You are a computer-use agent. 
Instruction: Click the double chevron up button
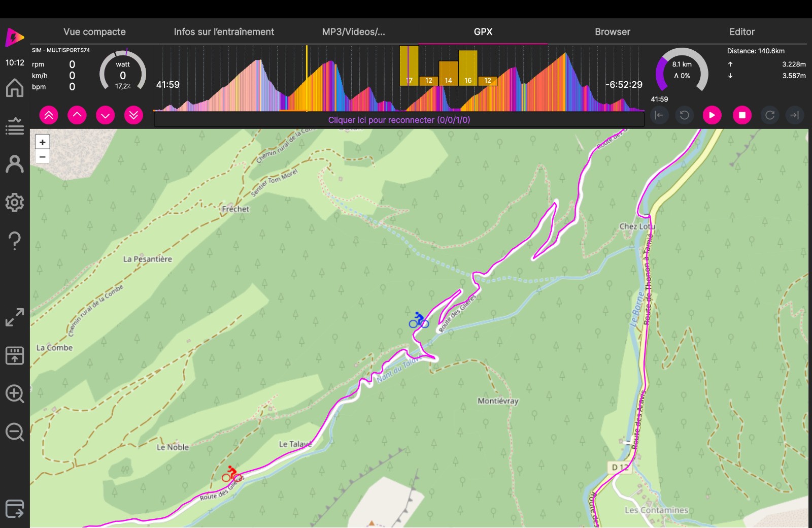pyautogui.click(x=49, y=115)
